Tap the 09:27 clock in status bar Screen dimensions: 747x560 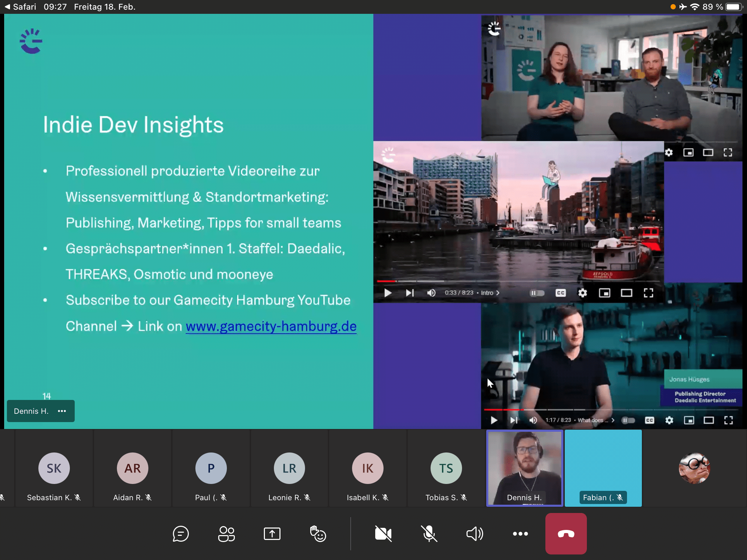coord(55,7)
